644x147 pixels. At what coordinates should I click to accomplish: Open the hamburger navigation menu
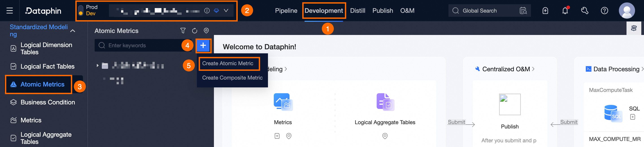9,11
